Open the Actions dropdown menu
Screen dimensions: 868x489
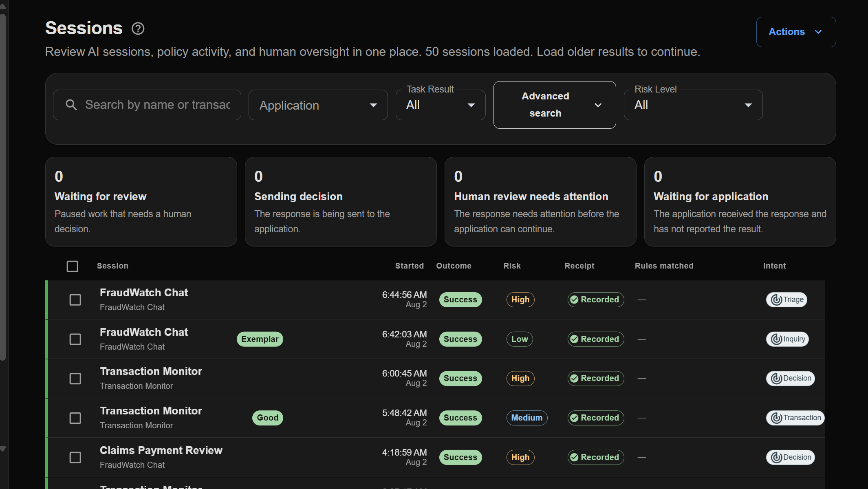point(796,32)
